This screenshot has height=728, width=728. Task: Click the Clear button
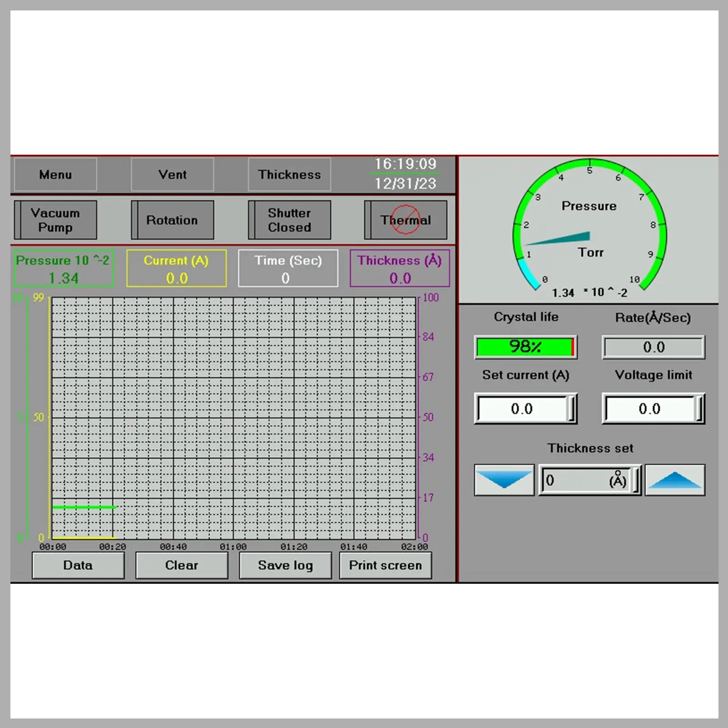coord(182,566)
